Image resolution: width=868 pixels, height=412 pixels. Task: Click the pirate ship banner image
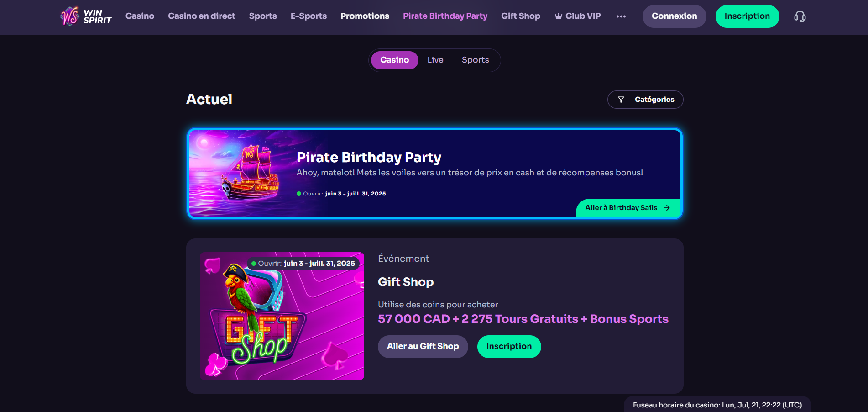pos(242,174)
